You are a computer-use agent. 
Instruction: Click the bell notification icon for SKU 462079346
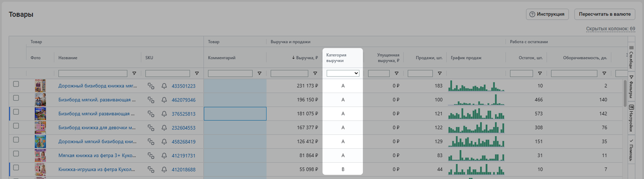point(164,100)
